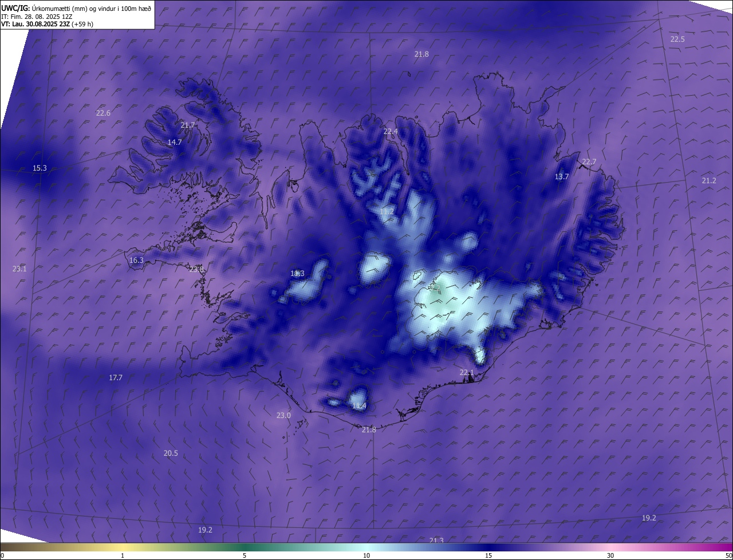Click the '19.2' value in the bottom-left ocean
The height and width of the screenshot is (560, 733).
(206, 530)
